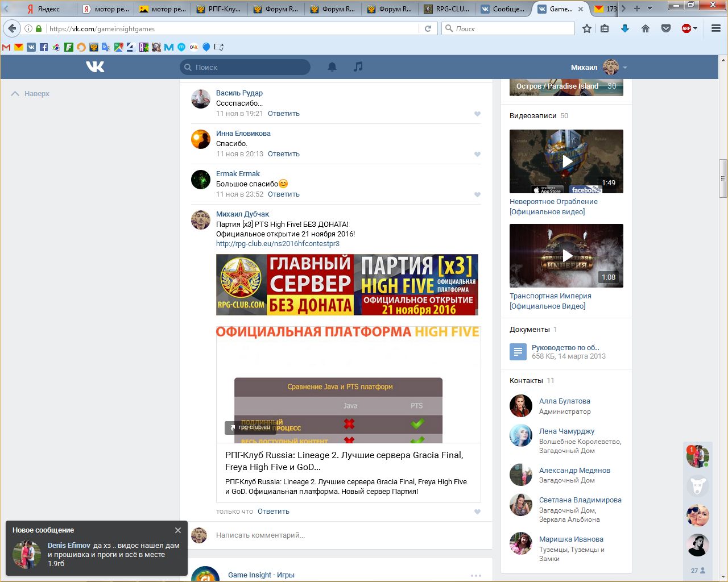Switch to the RPG-CLU... tab

[447, 9]
